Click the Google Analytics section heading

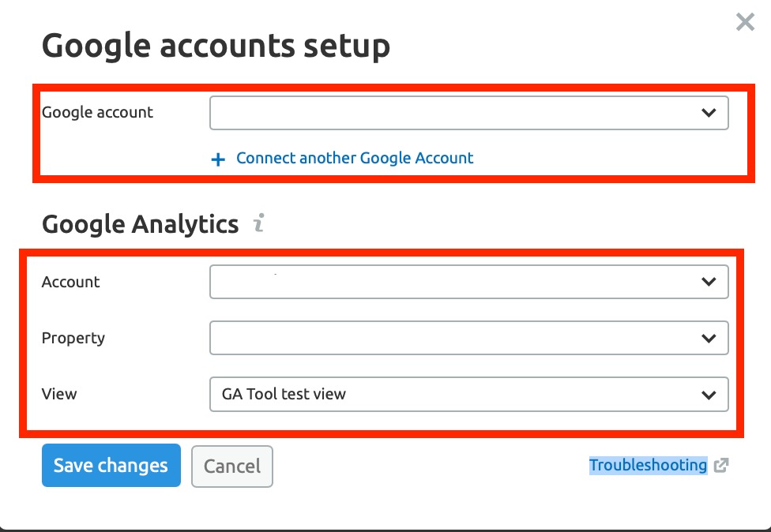pos(140,224)
